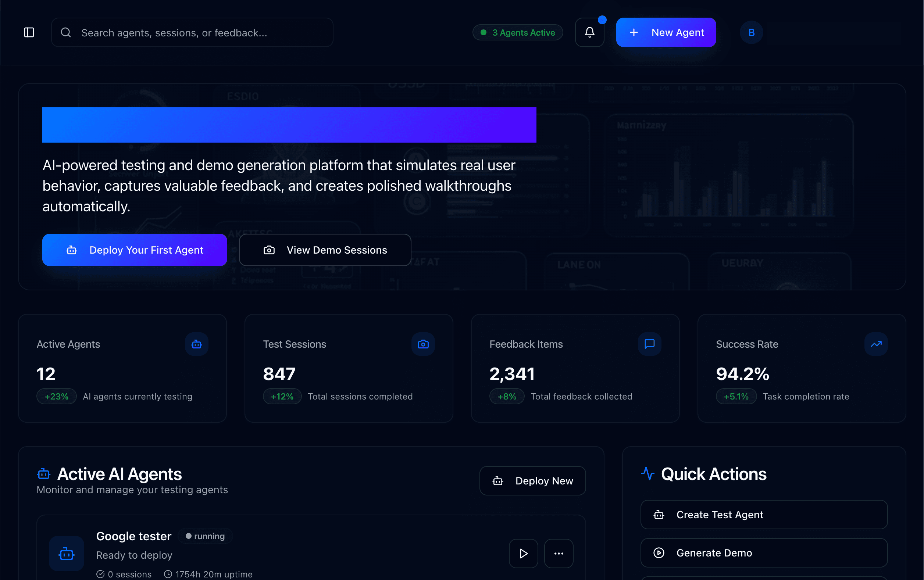The image size is (924, 580).
Task: Toggle the sidebar panel icon
Action: [29, 32]
